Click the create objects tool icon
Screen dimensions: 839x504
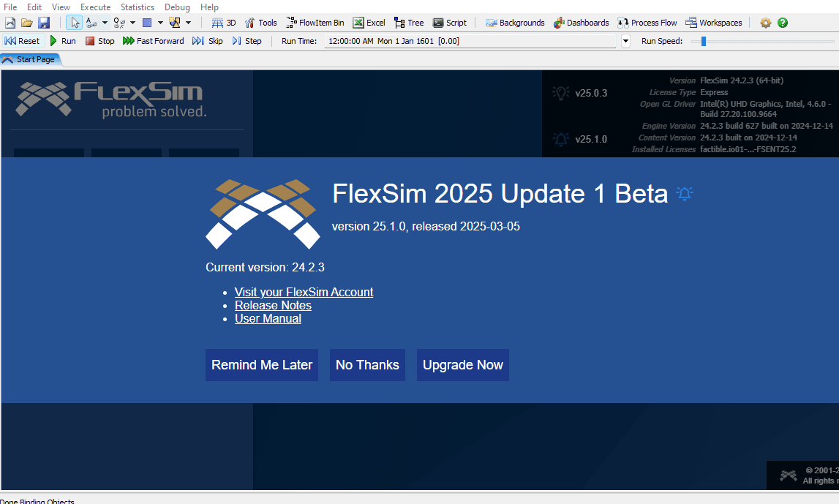(175, 23)
